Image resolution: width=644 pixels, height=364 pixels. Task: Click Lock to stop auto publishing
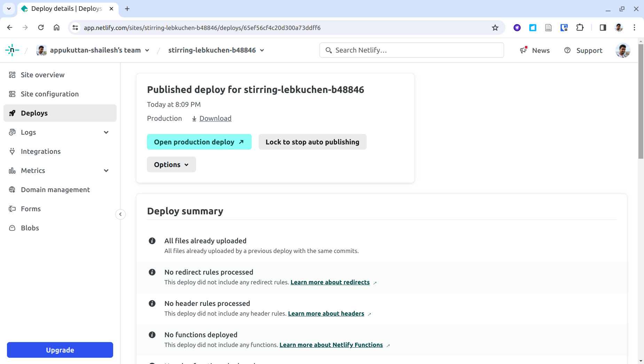pyautogui.click(x=312, y=142)
